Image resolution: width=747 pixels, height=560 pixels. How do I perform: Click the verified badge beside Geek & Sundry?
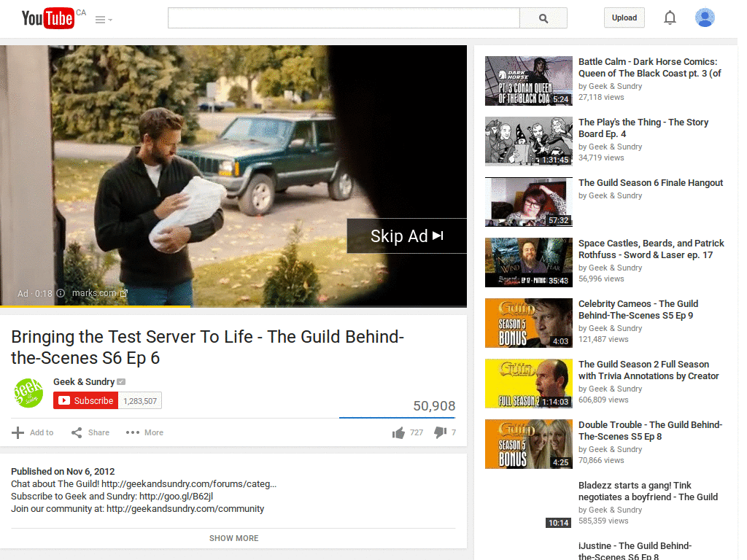tap(121, 382)
